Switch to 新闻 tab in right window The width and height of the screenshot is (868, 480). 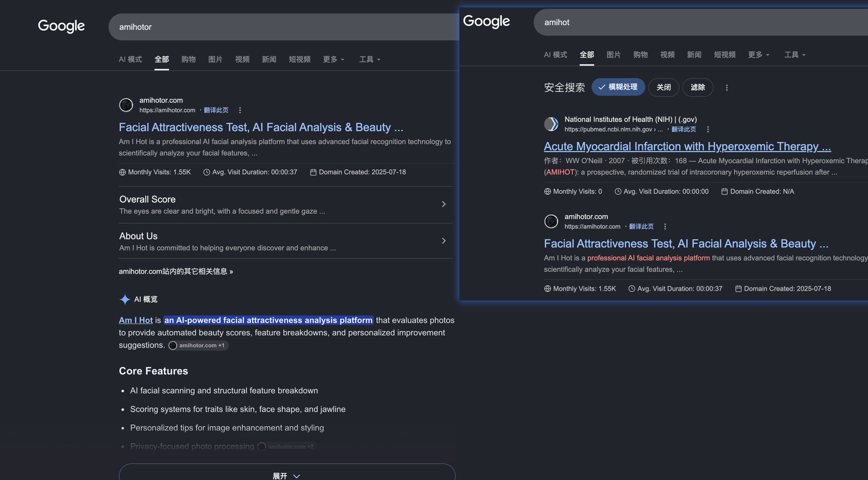[694, 55]
